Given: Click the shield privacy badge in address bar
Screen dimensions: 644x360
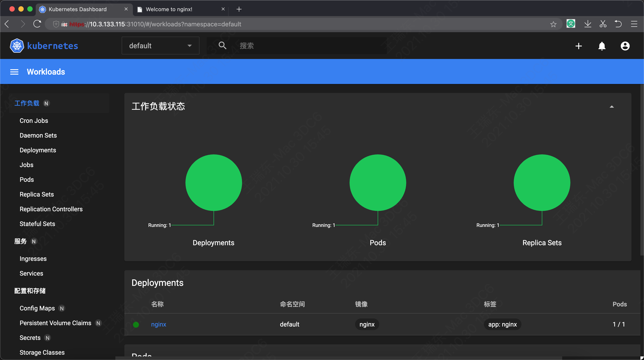Looking at the screenshot, I should pyautogui.click(x=56, y=24).
